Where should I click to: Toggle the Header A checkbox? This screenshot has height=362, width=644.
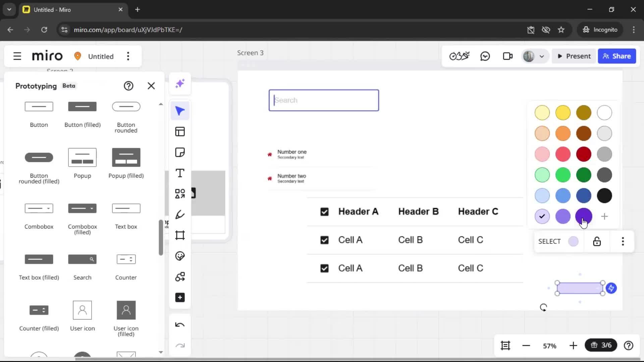(x=324, y=212)
